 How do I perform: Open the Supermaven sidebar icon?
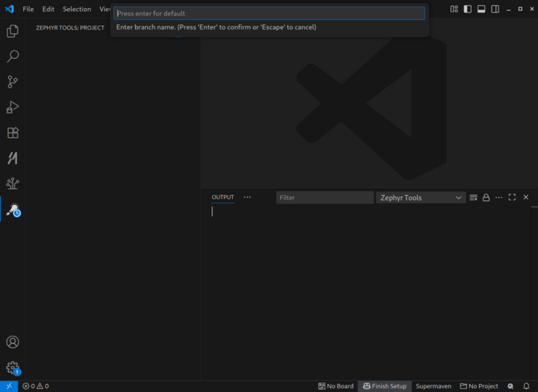pos(13,158)
